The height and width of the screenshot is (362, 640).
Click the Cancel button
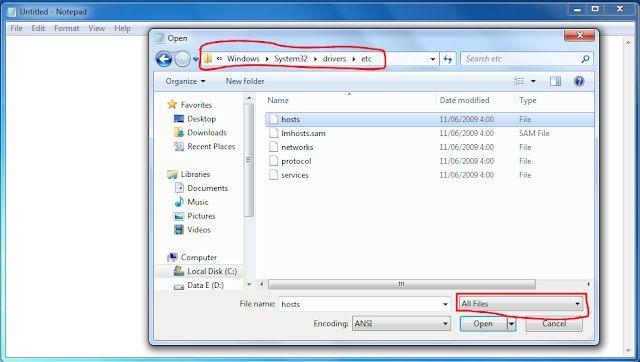coord(554,324)
